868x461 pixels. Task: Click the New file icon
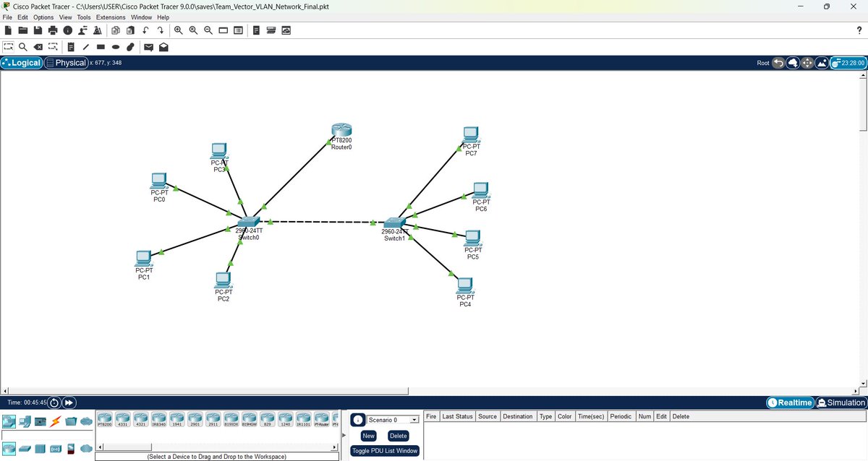(8, 30)
